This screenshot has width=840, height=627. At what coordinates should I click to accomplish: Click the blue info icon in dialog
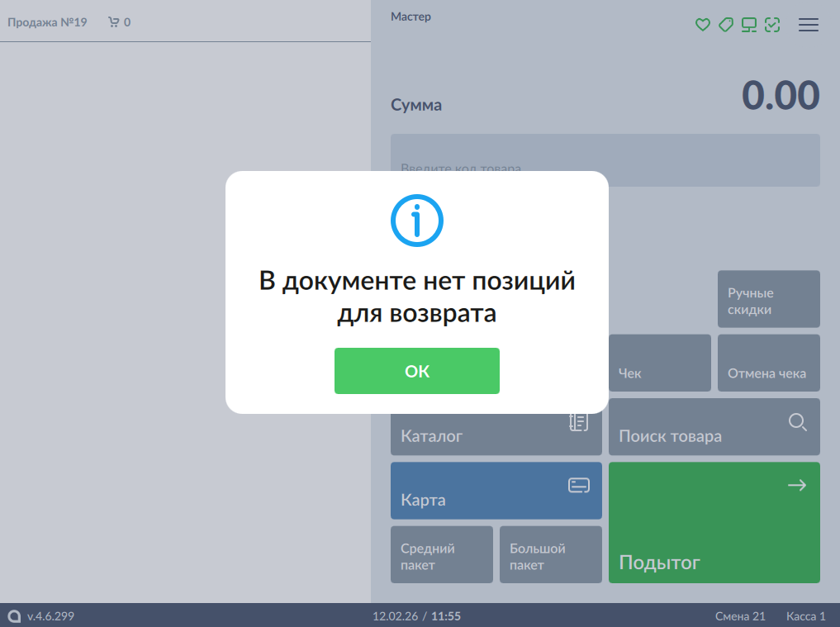coord(417,220)
